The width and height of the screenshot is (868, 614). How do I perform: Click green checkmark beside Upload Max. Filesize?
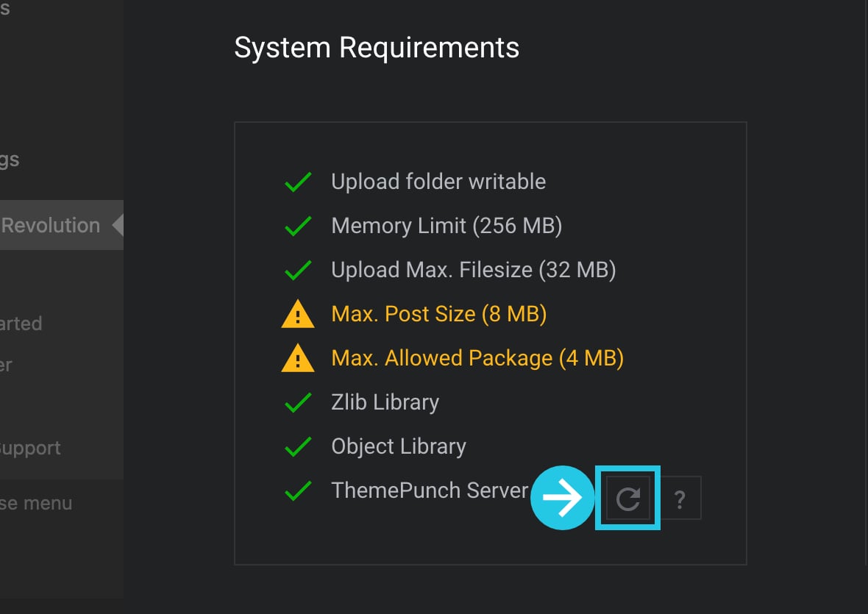click(x=298, y=271)
